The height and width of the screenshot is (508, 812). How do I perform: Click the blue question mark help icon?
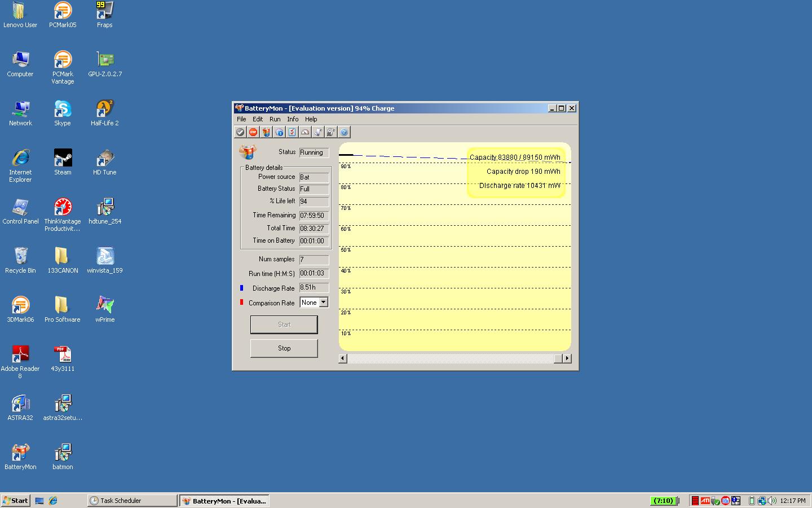click(344, 132)
